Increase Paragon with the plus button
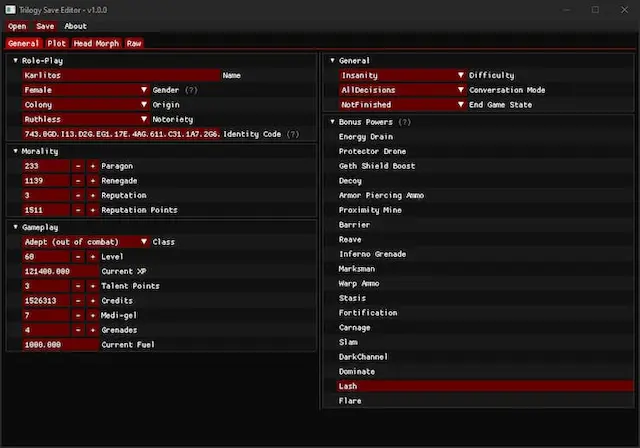 93,166
